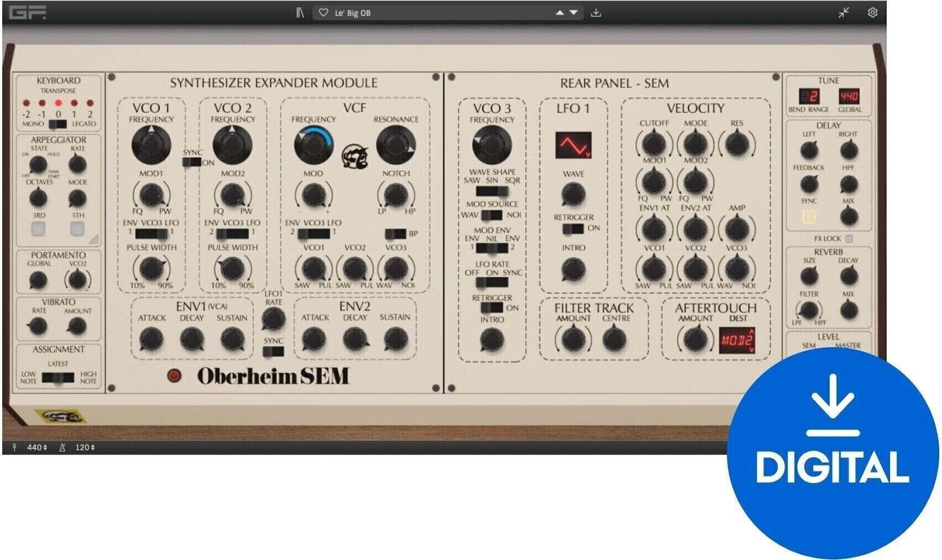
Task: Click the delay FEEDBACK knob
Action: (x=809, y=184)
